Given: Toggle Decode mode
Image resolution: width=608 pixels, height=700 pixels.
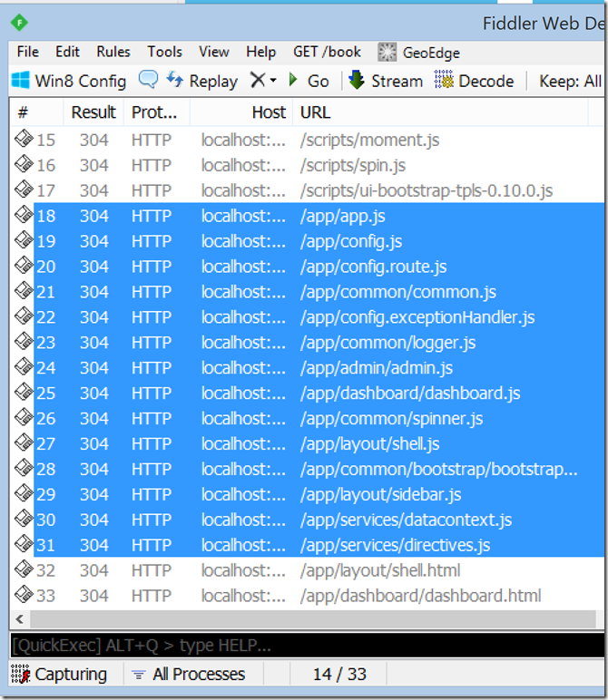Looking at the screenshot, I should coord(475,81).
